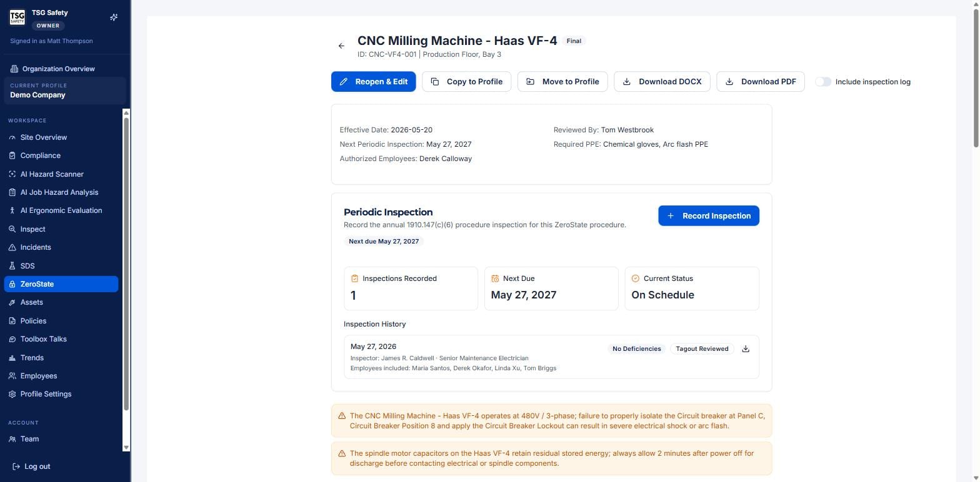This screenshot has height=482, width=980.
Task: Click Copy to Profile button
Action: point(466,82)
